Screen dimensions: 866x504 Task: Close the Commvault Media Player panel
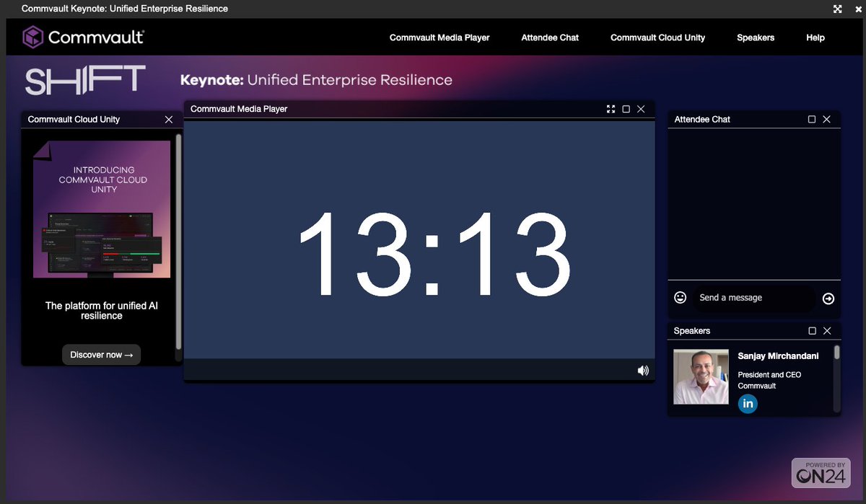641,109
